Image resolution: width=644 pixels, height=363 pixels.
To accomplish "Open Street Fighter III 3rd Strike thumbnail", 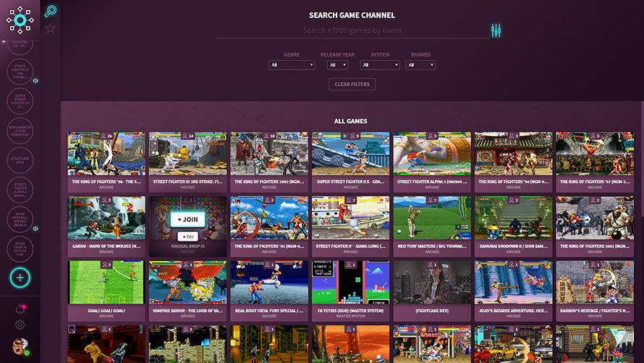I will [x=187, y=154].
